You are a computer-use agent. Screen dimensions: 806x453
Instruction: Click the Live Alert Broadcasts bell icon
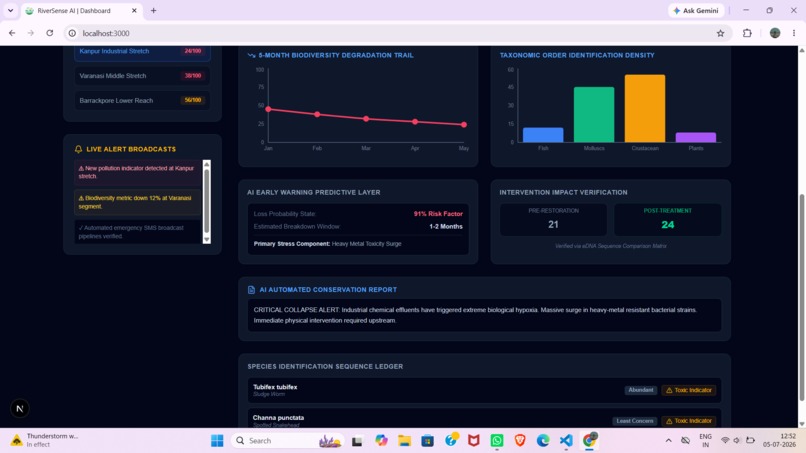(x=79, y=149)
